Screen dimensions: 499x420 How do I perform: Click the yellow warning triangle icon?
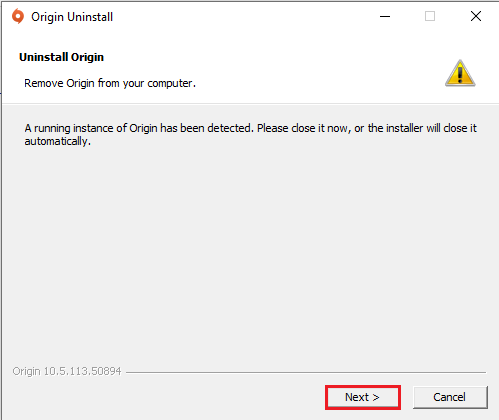(460, 73)
